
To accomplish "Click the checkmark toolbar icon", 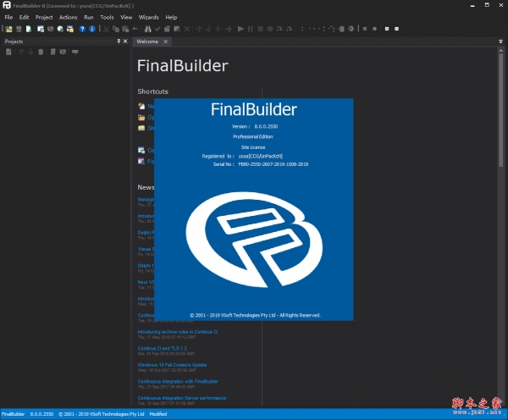I will pyautogui.click(x=157, y=29).
